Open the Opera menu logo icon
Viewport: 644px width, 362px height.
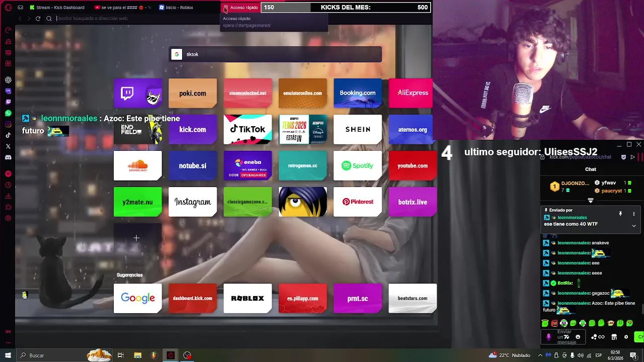(8, 8)
